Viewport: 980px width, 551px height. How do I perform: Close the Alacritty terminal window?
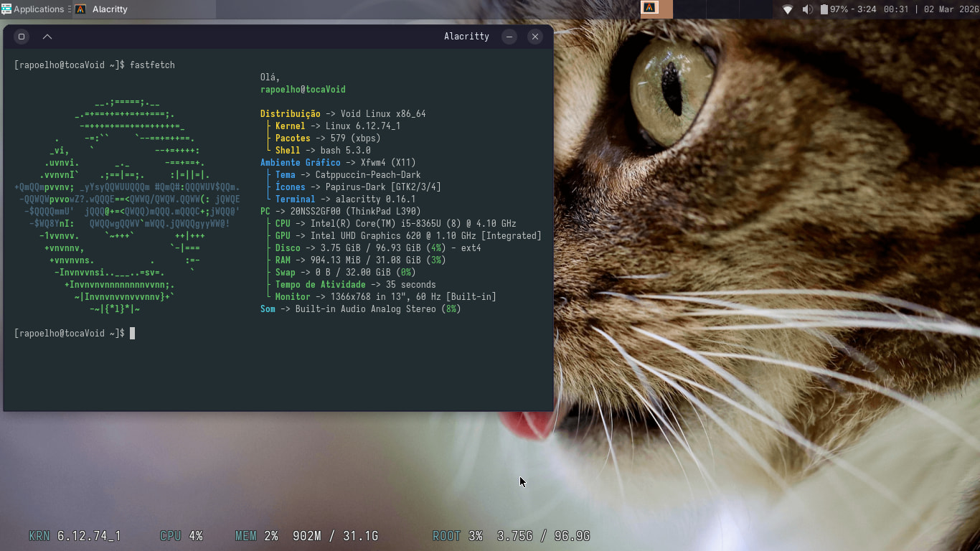[x=534, y=37]
